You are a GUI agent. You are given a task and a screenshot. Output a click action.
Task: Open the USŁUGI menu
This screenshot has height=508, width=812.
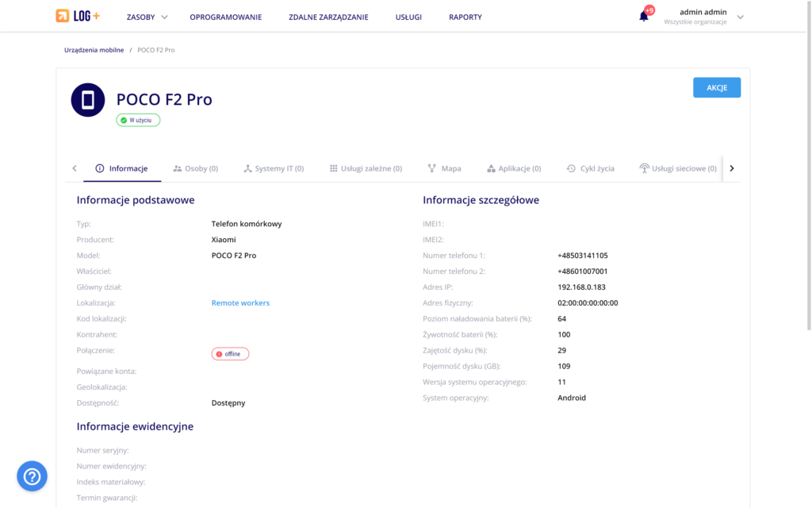pyautogui.click(x=408, y=17)
